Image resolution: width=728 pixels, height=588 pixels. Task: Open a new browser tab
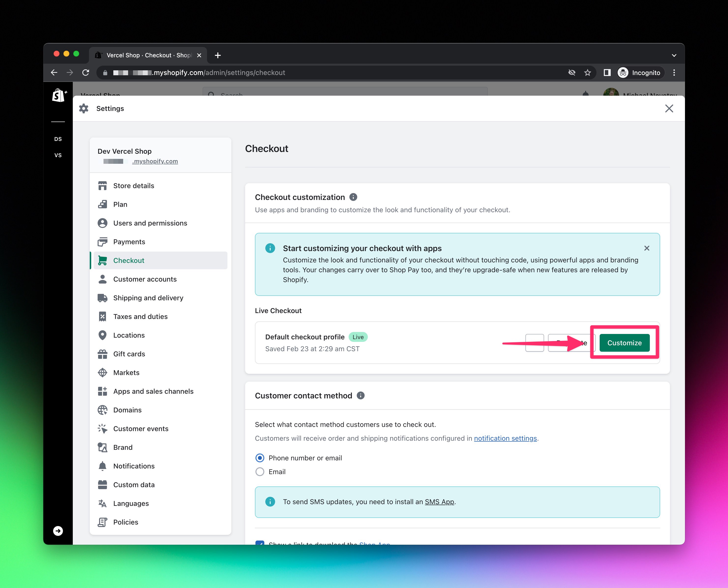pos(218,55)
